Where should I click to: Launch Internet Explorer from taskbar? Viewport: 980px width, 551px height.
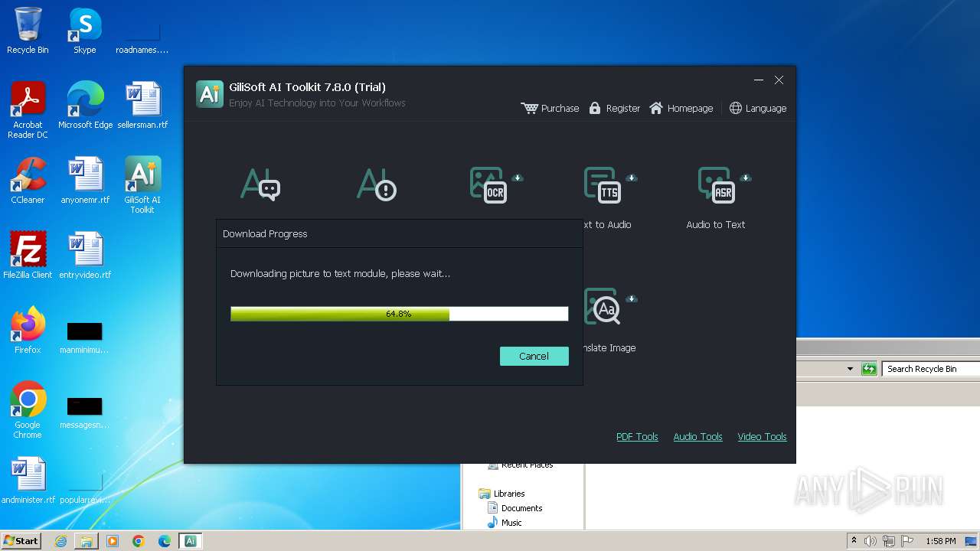pyautogui.click(x=61, y=541)
